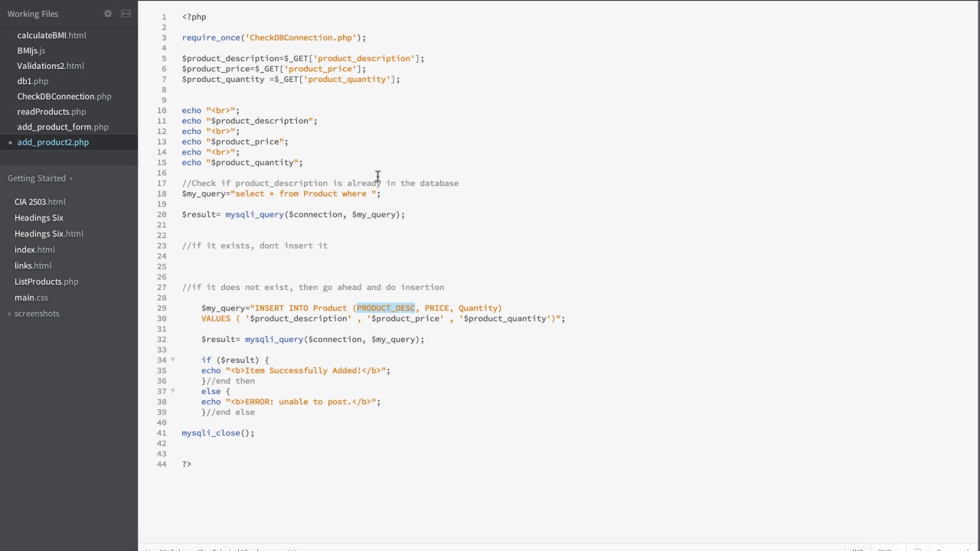Click the VALUES line of the INSERT query

[x=384, y=318]
